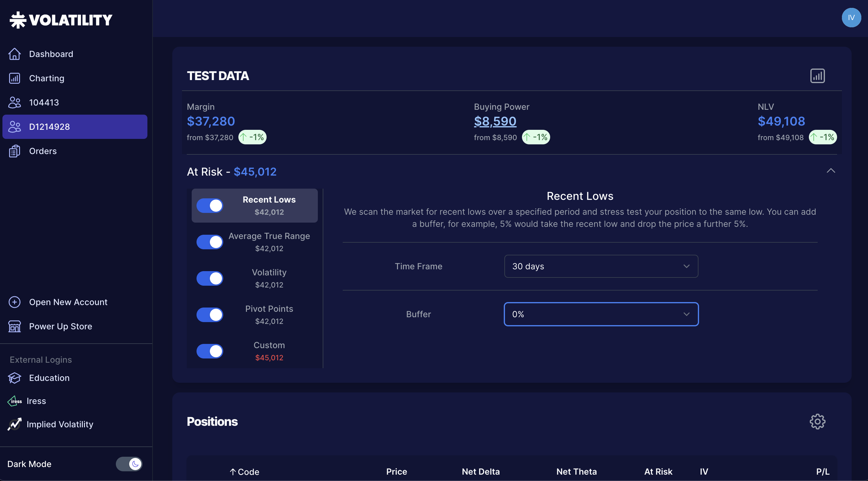Switch off Dark Mode

pos(129,464)
